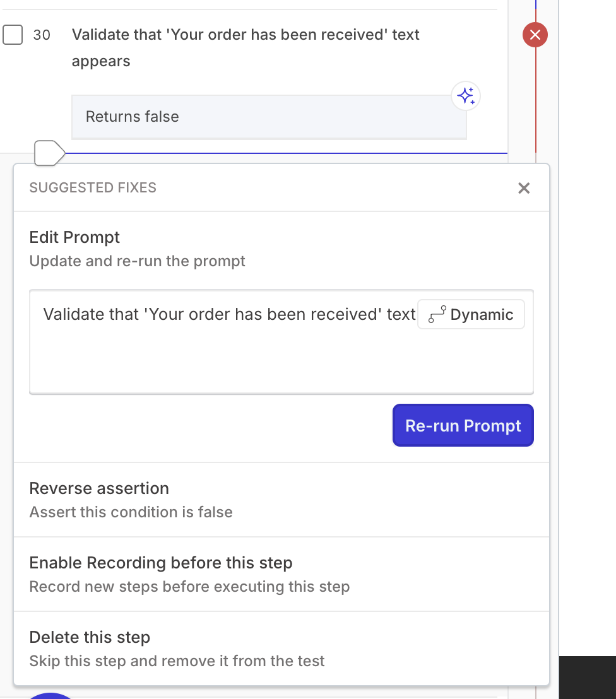Click the AI sparkle icon
Image resolution: width=616 pixels, height=699 pixels.
click(466, 96)
